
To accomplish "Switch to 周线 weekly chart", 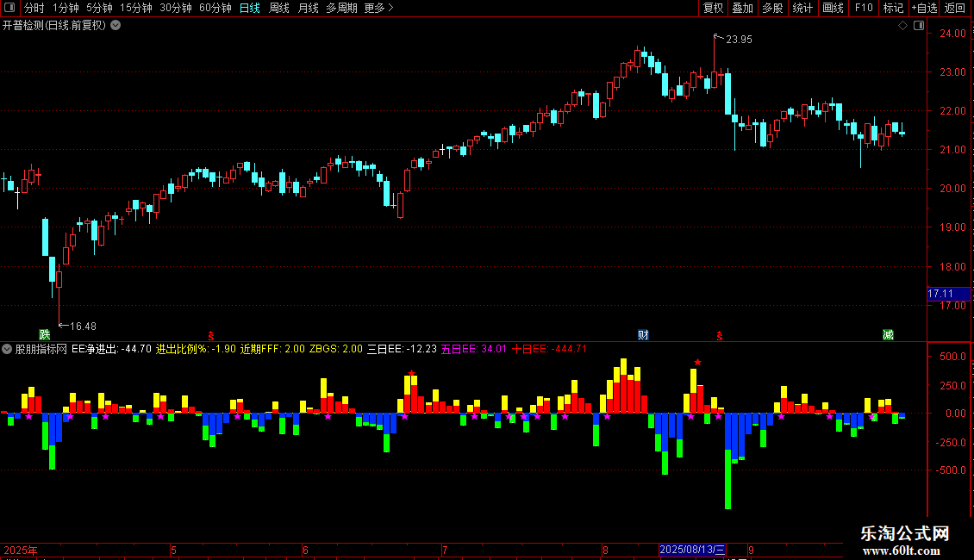I will [x=279, y=8].
